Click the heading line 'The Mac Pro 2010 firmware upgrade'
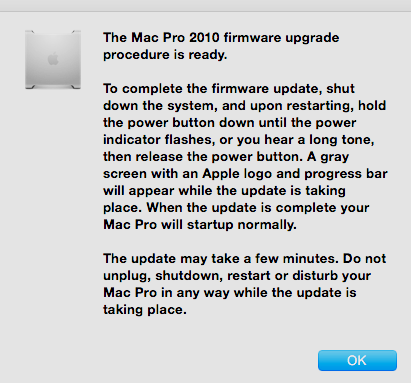This screenshot has width=411, height=383. point(221,38)
